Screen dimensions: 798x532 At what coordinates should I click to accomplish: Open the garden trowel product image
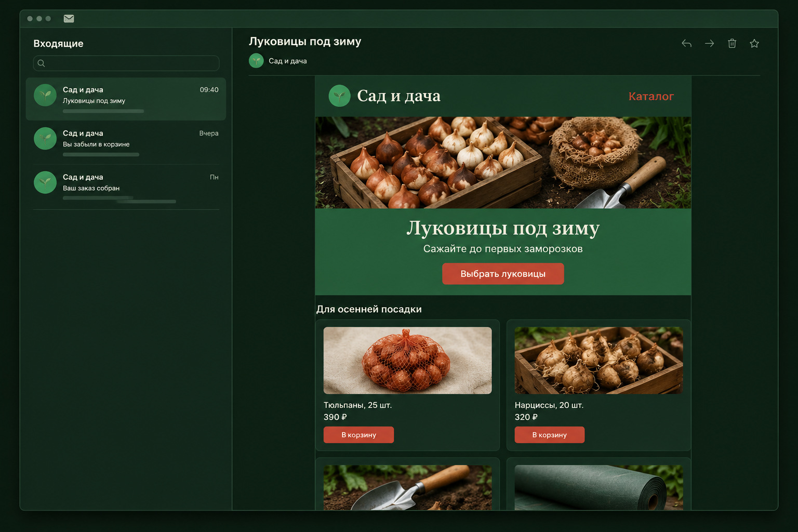pos(408,487)
